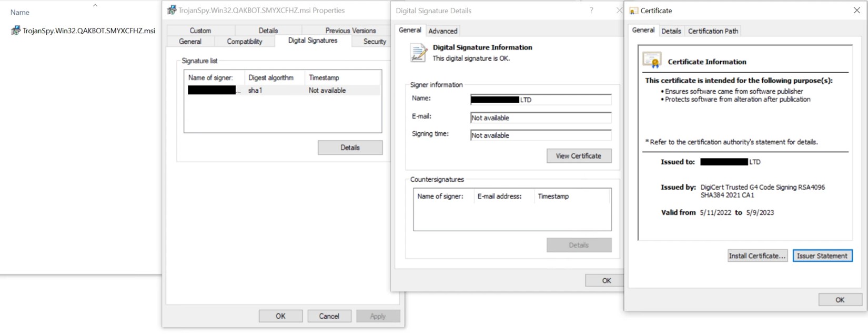The width and height of the screenshot is (868, 334).
Task: Select the Security tab in Properties
Action: [x=374, y=42]
